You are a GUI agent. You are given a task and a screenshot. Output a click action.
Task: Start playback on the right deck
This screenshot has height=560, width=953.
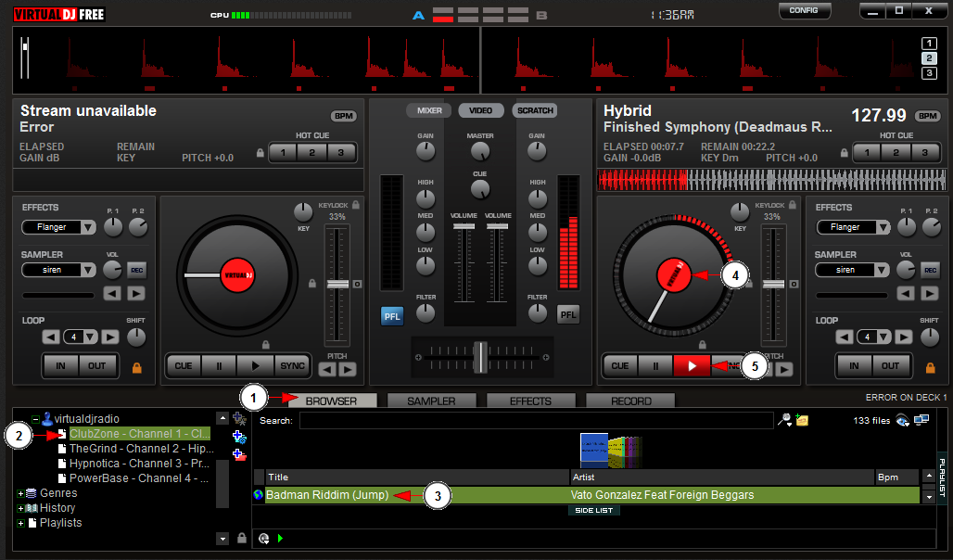point(691,366)
